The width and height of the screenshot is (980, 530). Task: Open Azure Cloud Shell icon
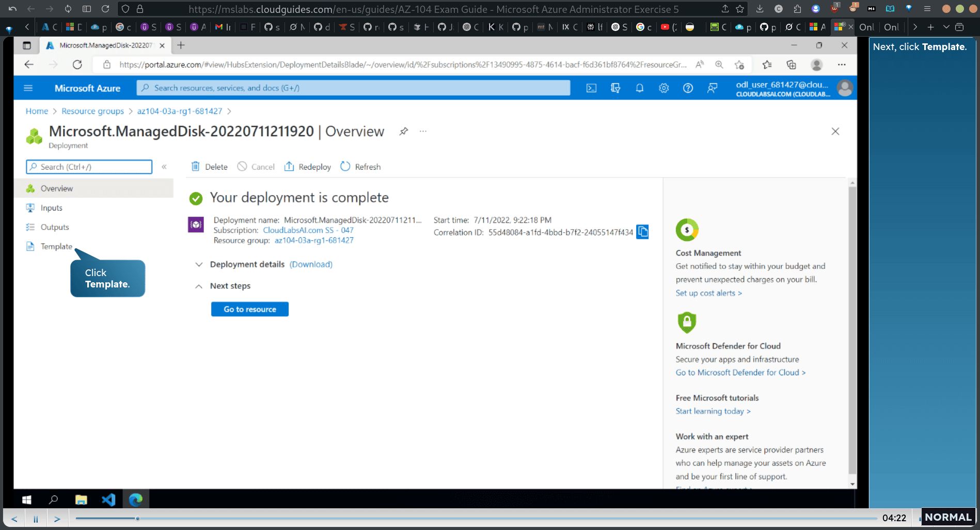[x=591, y=88]
